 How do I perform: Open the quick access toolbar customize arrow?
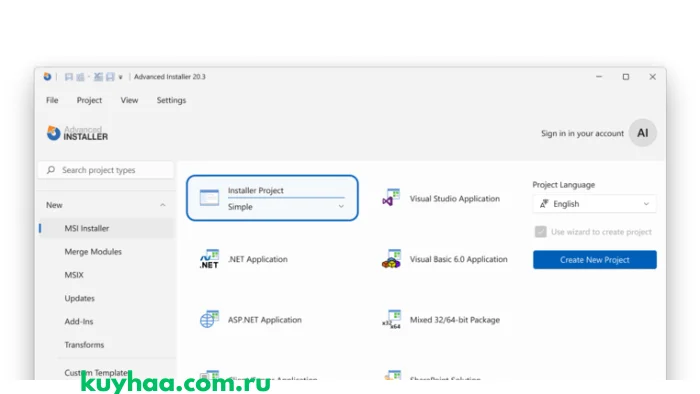coord(120,77)
